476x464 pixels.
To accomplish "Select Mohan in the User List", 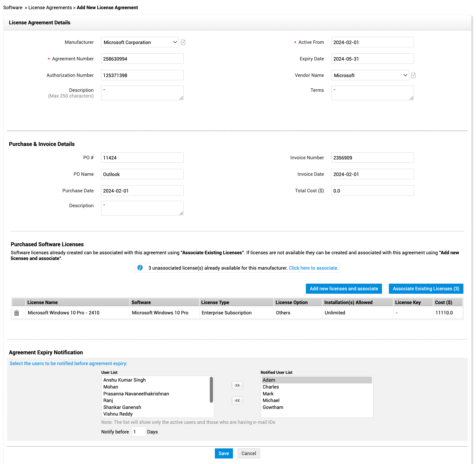I will tap(111, 387).
